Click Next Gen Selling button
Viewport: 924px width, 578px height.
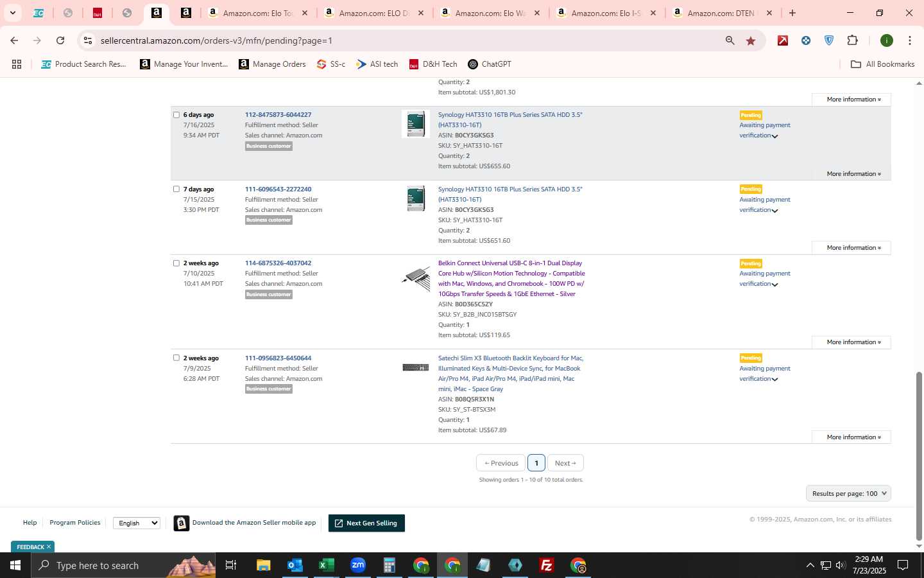click(x=366, y=523)
